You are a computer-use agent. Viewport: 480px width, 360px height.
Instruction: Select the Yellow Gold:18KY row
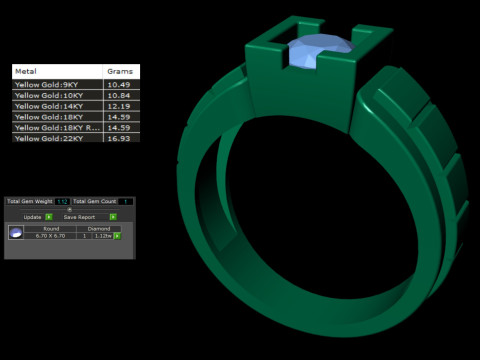pos(76,117)
